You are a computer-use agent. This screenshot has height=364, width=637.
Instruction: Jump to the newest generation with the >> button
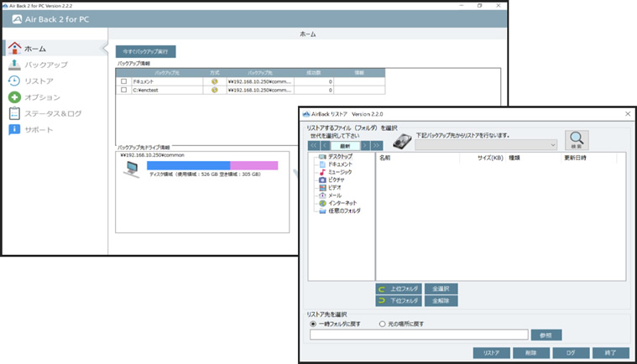(377, 146)
